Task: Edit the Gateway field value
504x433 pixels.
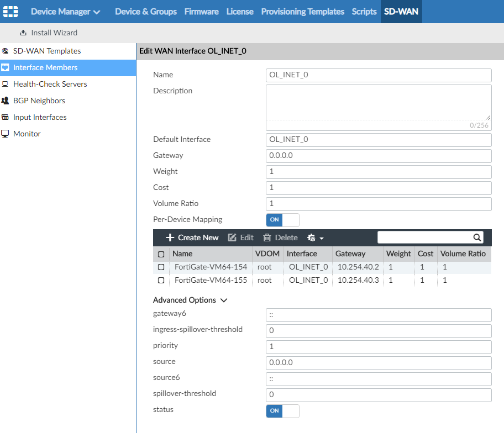Action: pos(378,156)
